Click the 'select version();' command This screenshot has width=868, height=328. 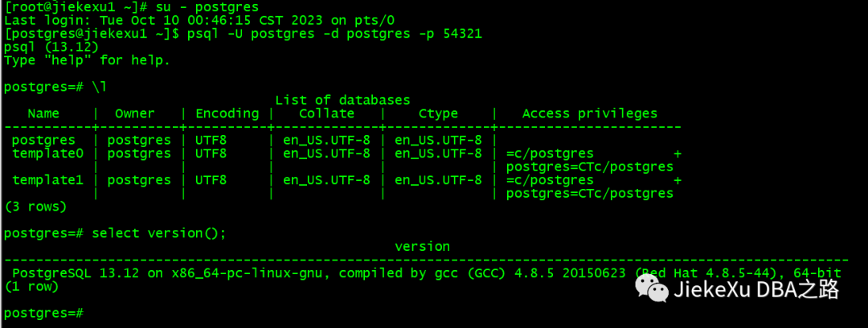159,233
